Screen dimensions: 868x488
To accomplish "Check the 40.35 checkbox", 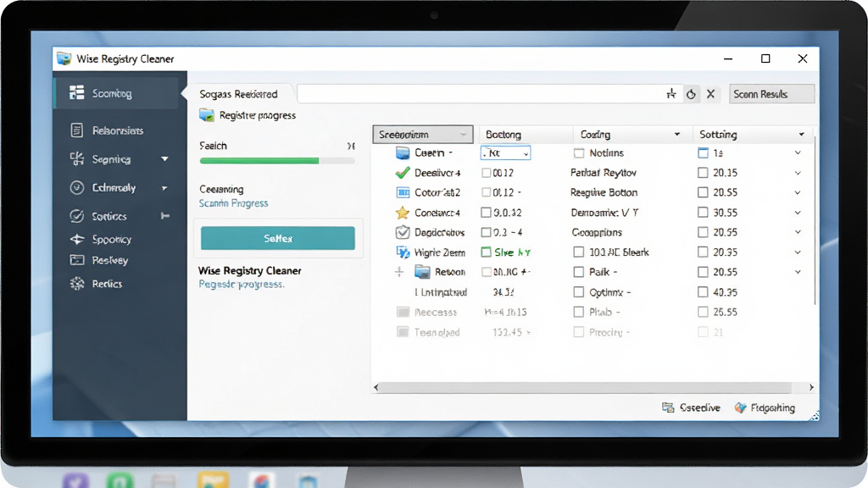I will click(703, 292).
